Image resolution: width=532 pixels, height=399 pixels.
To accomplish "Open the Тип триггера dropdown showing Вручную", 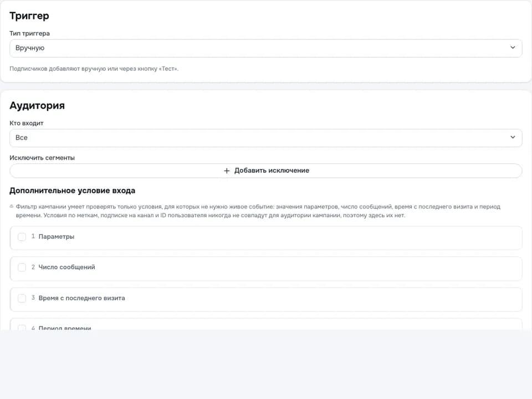I will click(x=265, y=48).
